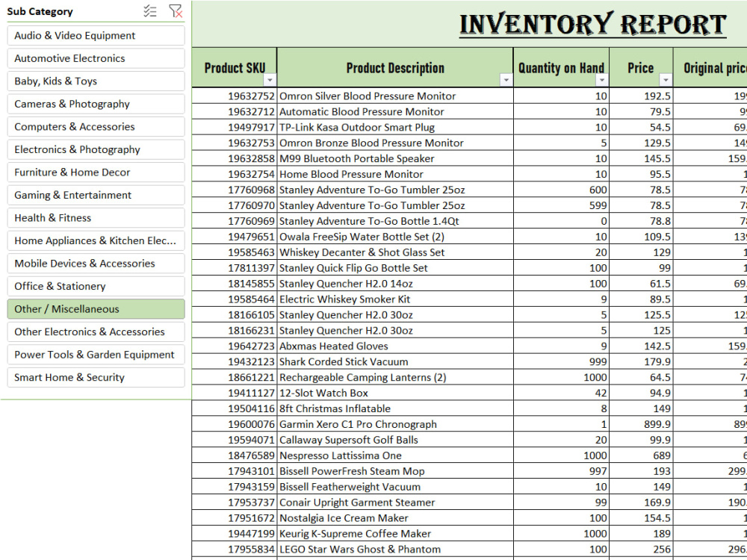Image resolution: width=747 pixels, height=560 pixels.
Task: Select cell Stanley Quencher H2.0 14oz
Action: click(395, 284)
